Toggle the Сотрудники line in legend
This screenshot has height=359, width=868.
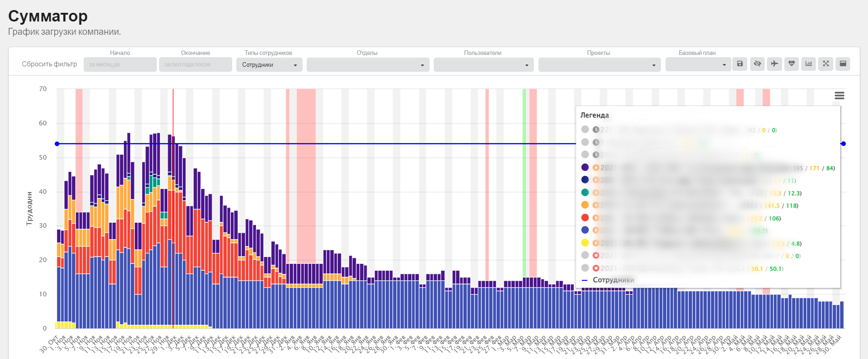coord(608,280)
